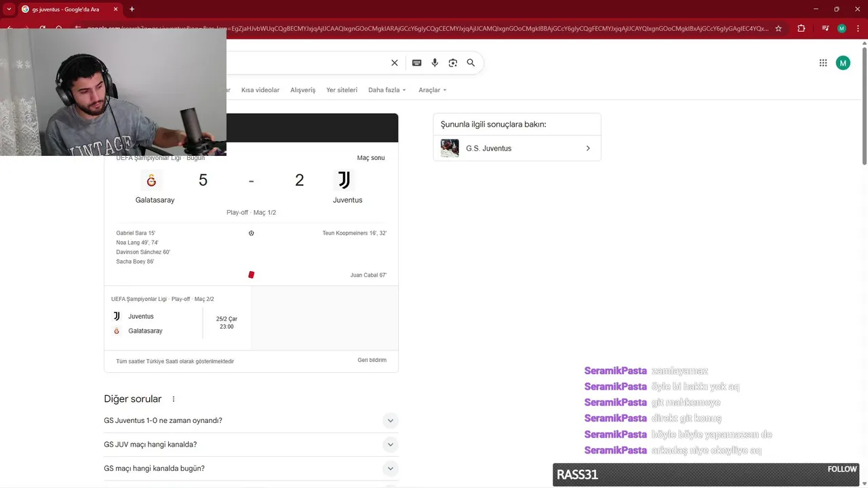Click 'Davinson Sánchez 60'' scorer text
The width and height of the screenshot is (868, 488).
[143, 252]
